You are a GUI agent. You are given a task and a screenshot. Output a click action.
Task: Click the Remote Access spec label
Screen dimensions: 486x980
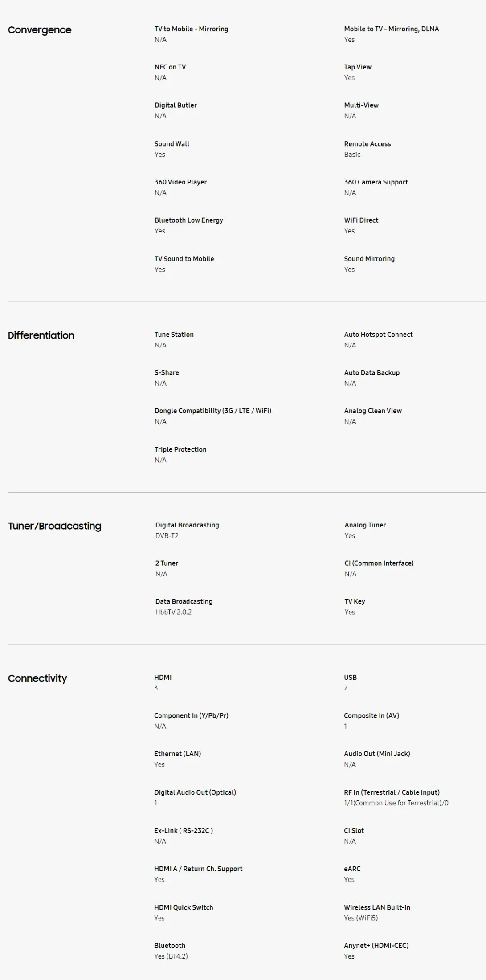coord(367,144)
